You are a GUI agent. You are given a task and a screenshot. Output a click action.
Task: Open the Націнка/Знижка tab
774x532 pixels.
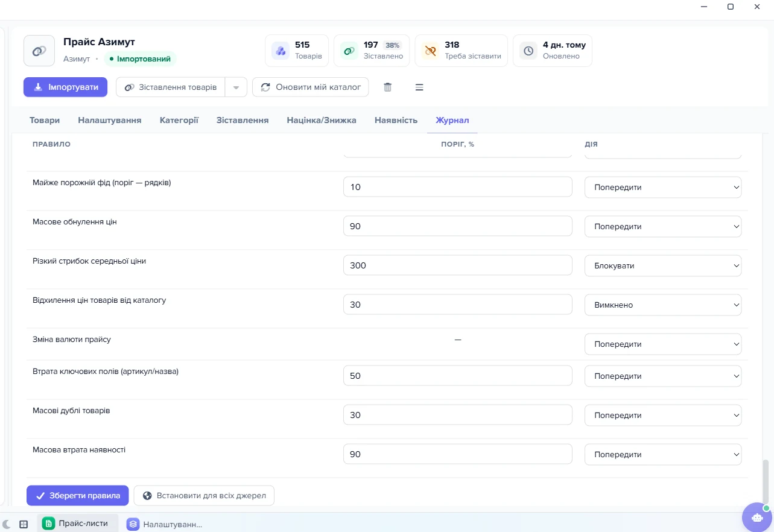(x=322, y=120)
